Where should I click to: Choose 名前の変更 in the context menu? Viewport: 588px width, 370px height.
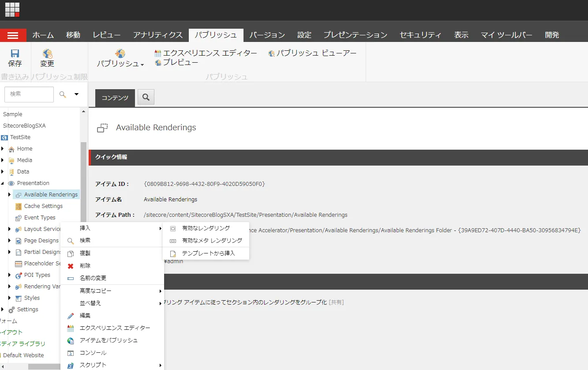tap(112, 278)
